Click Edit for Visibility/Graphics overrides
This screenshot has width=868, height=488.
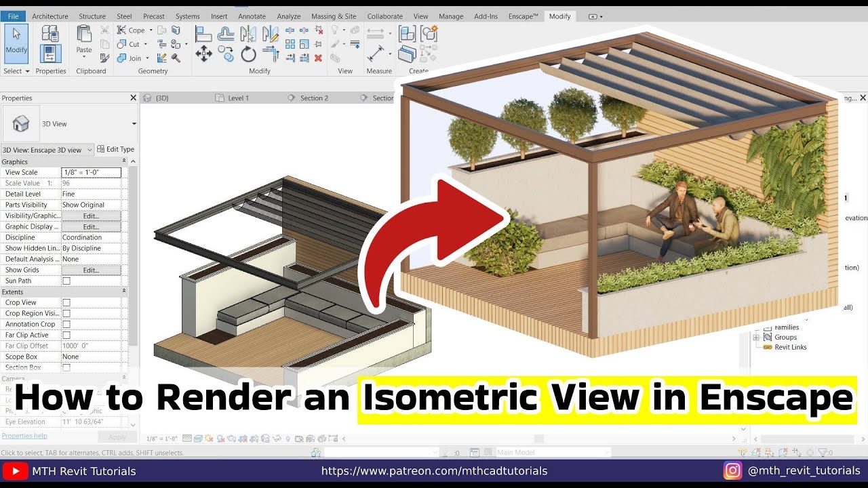pos(91,216)
